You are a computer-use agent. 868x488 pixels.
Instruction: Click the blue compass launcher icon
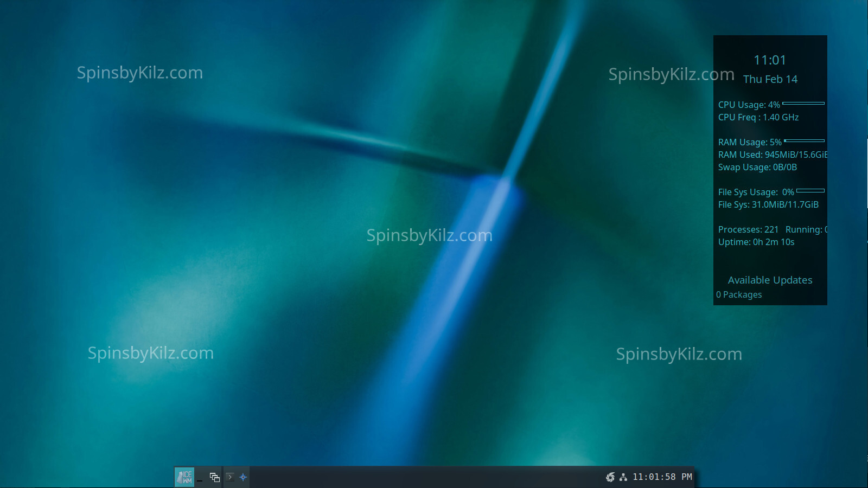pyautogui.click(x=243, y=477)
